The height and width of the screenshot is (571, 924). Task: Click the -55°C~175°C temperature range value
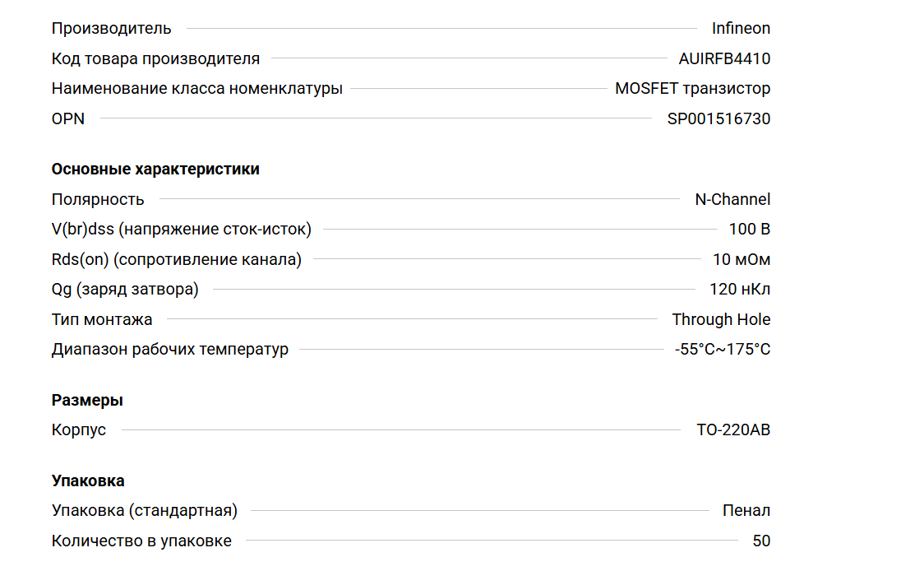pos(723,350)
